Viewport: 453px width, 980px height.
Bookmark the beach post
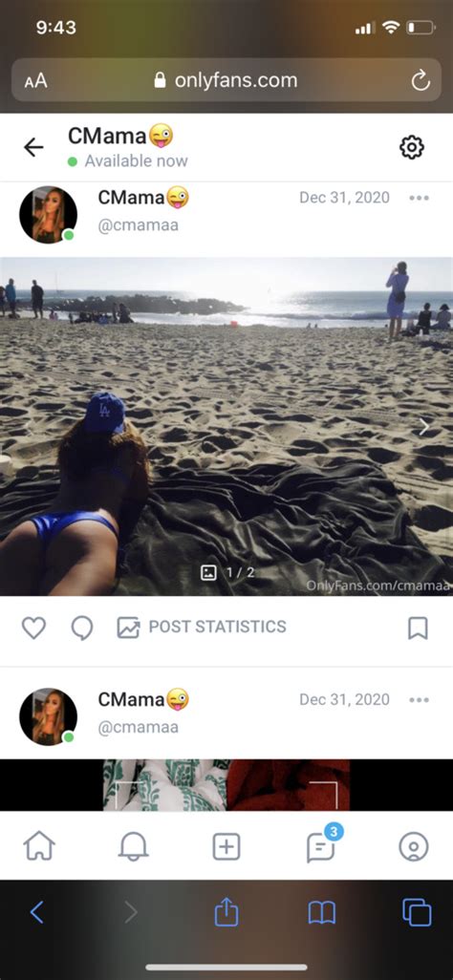pos(418,628)
